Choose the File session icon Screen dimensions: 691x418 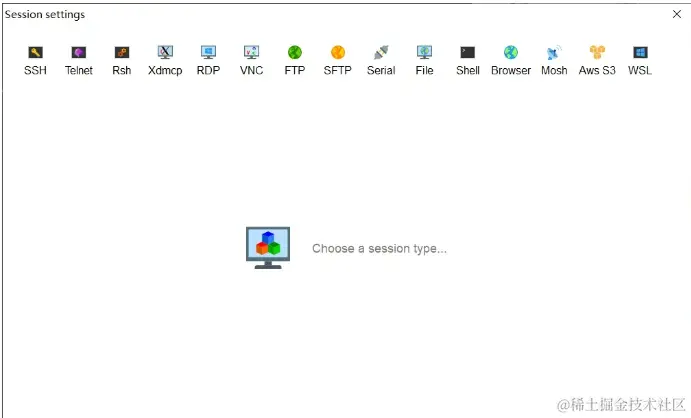pyautogui.click(x=424, y=52)
